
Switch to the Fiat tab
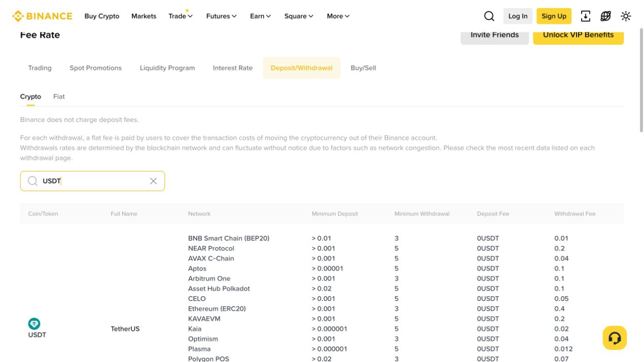tap(59, 96)
